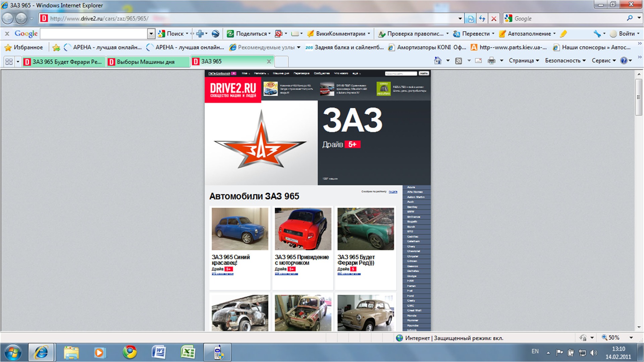Switch to the Выборы Машины дня tab
644x362 pixels.
[148, 62]
